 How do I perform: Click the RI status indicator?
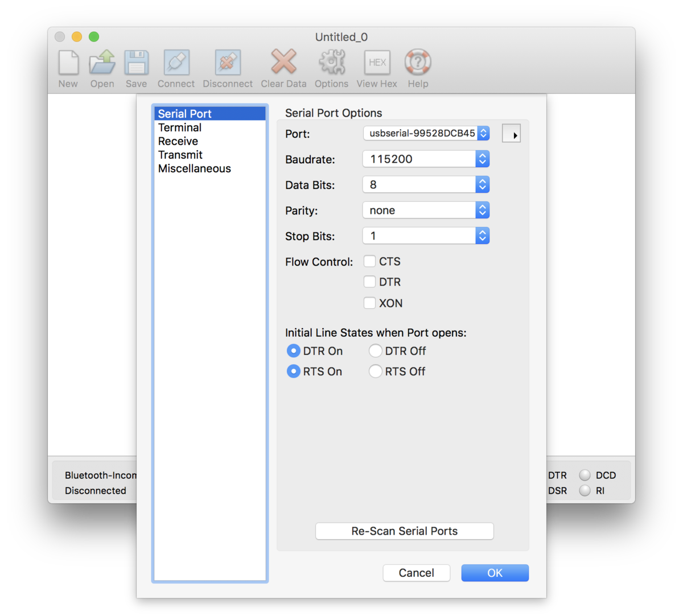click(x=585, y=490)
